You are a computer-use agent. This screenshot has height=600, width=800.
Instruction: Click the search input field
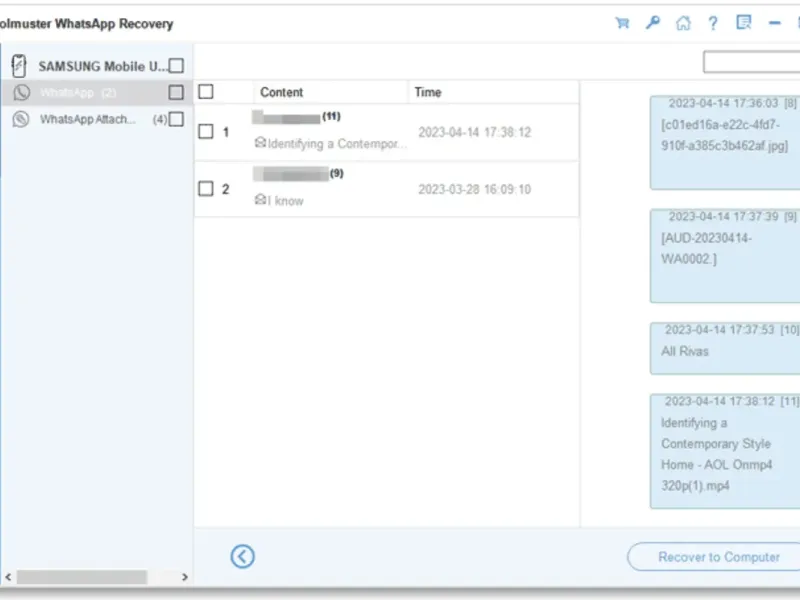pyautogui.click(x=751, y=62)
